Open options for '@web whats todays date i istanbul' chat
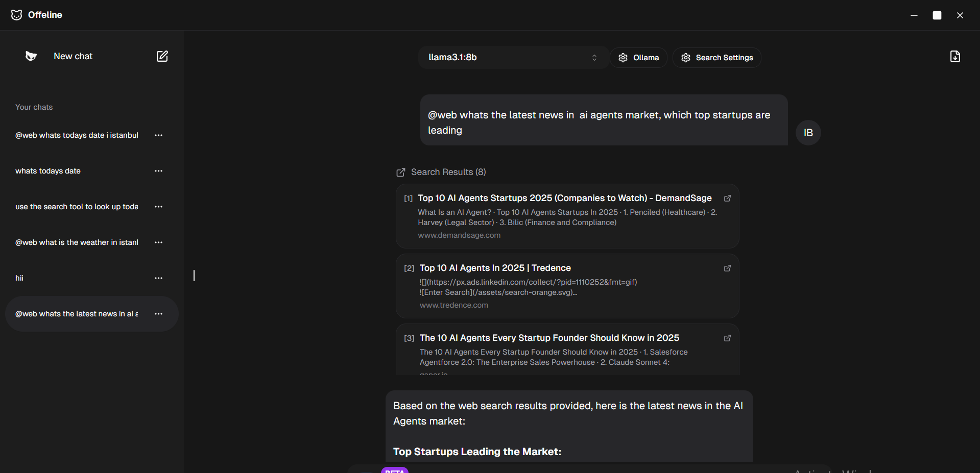 158,135
